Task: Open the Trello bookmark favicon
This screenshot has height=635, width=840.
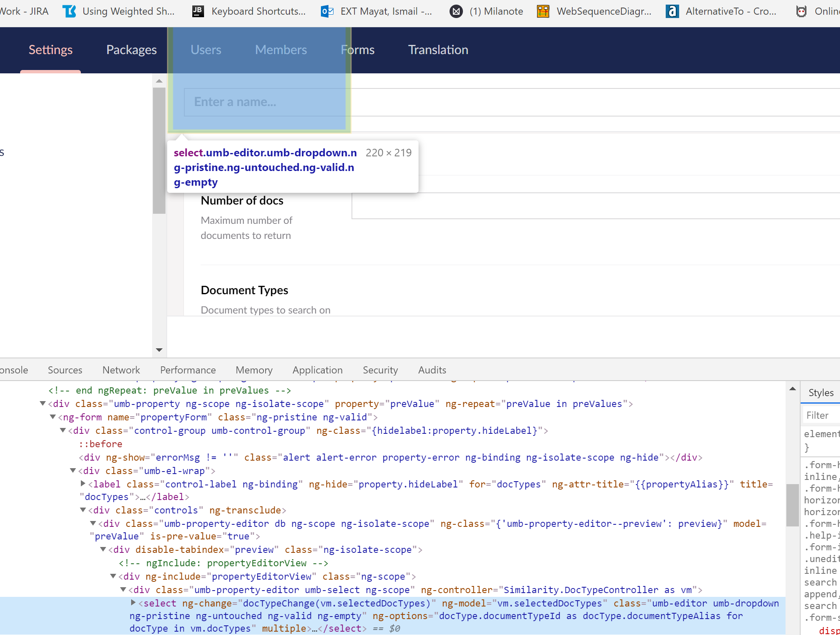Action: [x=69, y=11]
